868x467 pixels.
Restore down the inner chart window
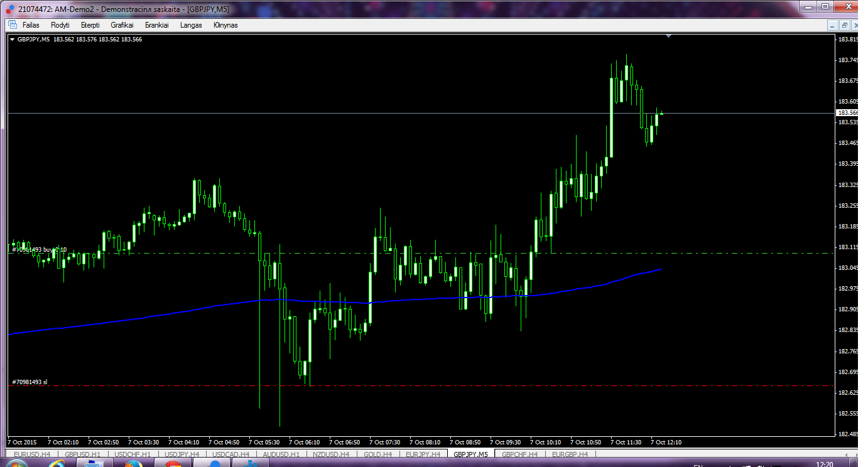[844, 25]
